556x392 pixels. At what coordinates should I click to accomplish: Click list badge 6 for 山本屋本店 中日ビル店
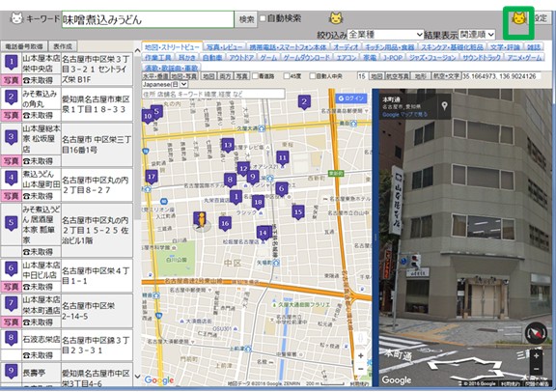[x=12, y=269]
